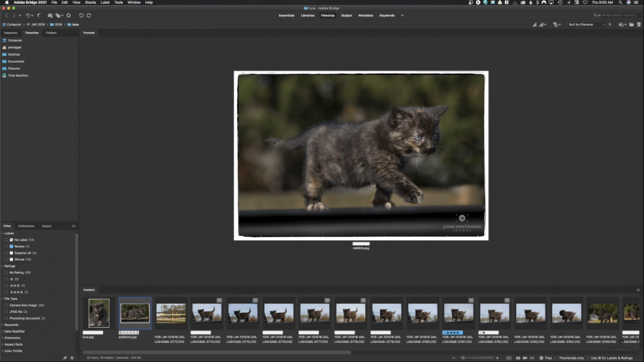Expand the Date Modified filter section
The image size is (644, 362).
point(14,331)
